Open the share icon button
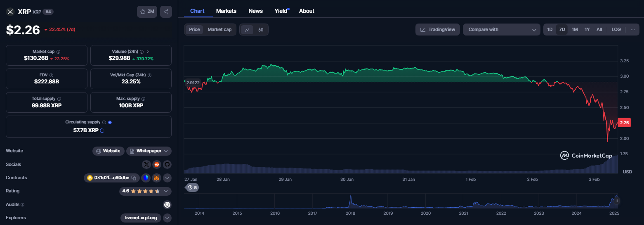 166,12
